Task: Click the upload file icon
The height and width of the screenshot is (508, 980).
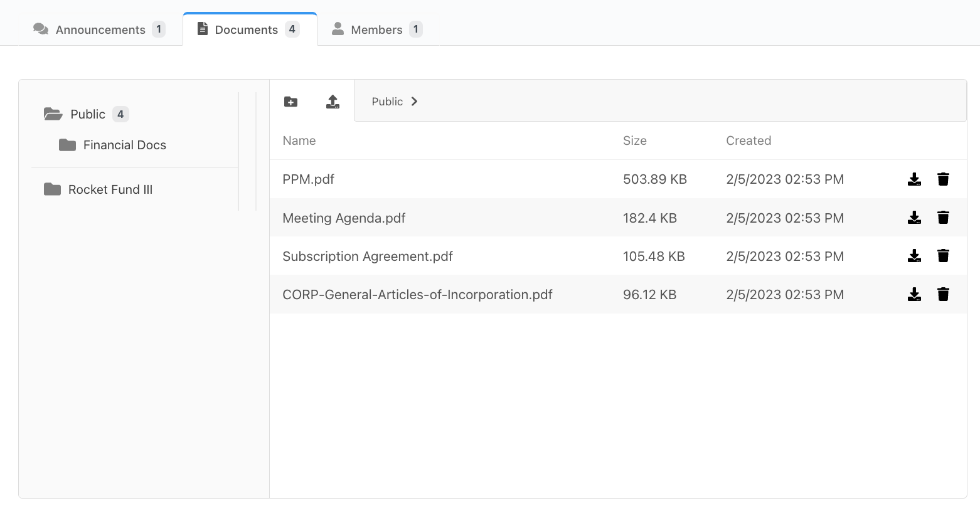Action: click(x=333, y=102)
